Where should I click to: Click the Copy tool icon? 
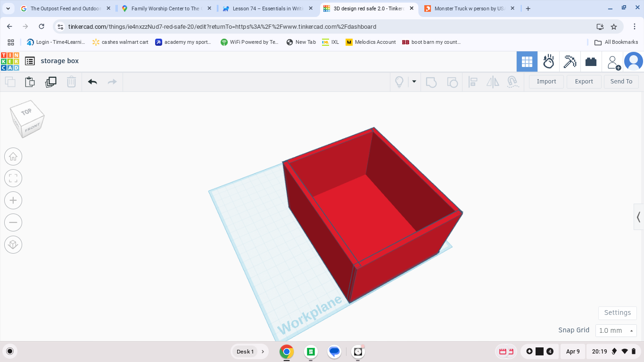[10, 82]
